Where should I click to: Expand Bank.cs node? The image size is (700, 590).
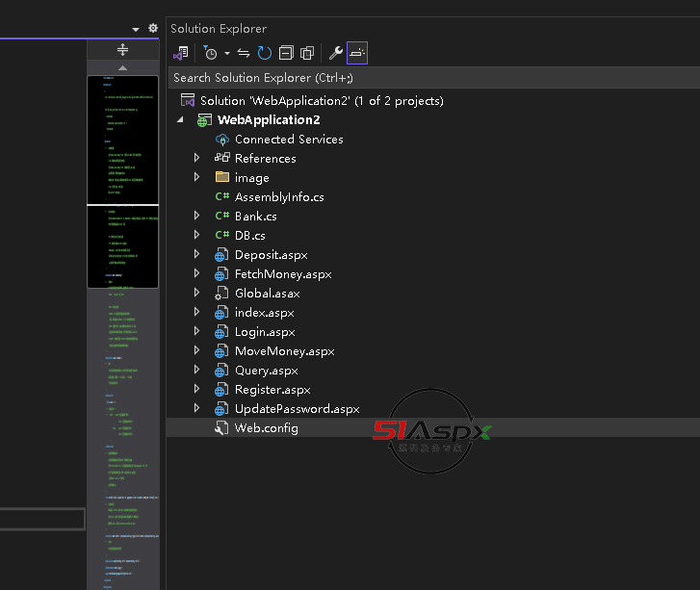pyautogui.click(x=196, y=216)
